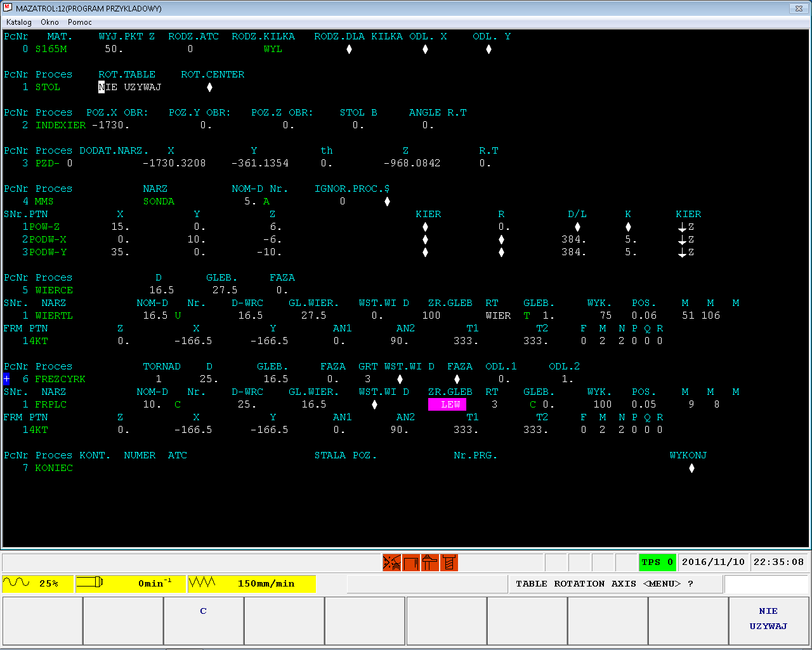Viewport: 812px width, 650px height.
Task: Click the empty input box right of TABLE ROTATION AXIS
Action: [766, 584]
